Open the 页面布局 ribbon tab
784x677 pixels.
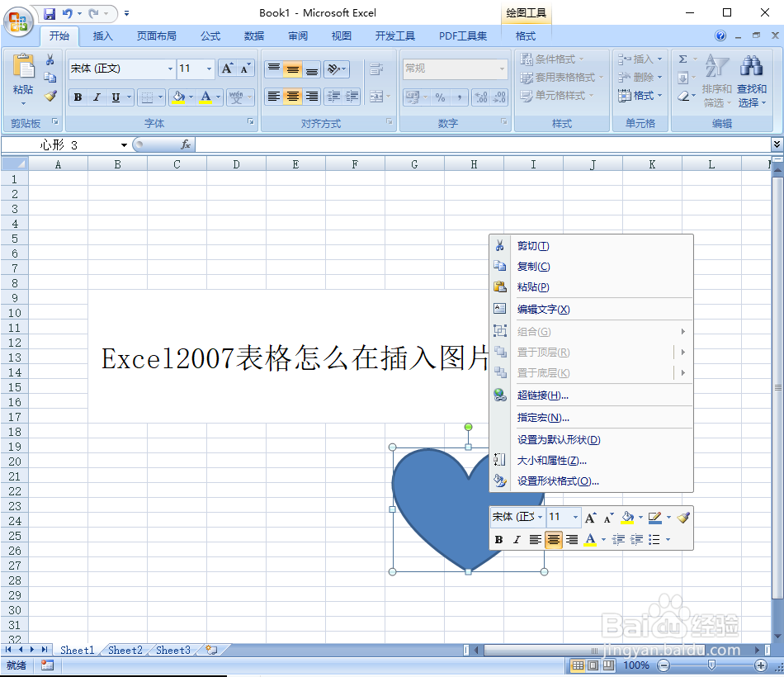157,36
